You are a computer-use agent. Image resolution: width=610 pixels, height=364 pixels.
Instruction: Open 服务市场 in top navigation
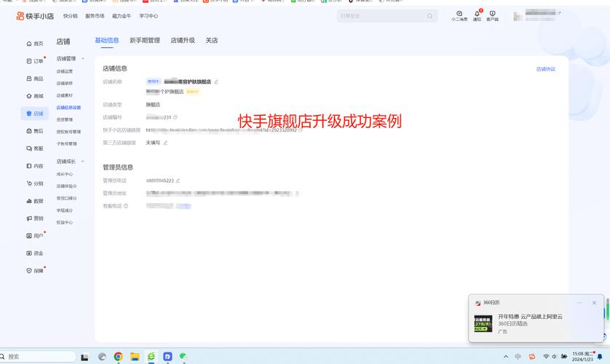95,16
